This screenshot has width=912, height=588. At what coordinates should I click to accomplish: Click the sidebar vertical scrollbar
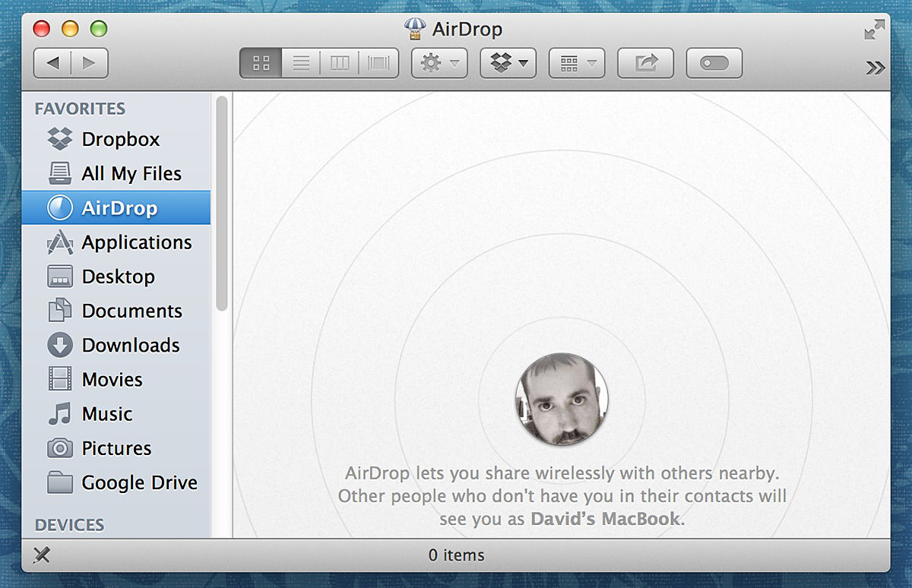pos(221,203)
